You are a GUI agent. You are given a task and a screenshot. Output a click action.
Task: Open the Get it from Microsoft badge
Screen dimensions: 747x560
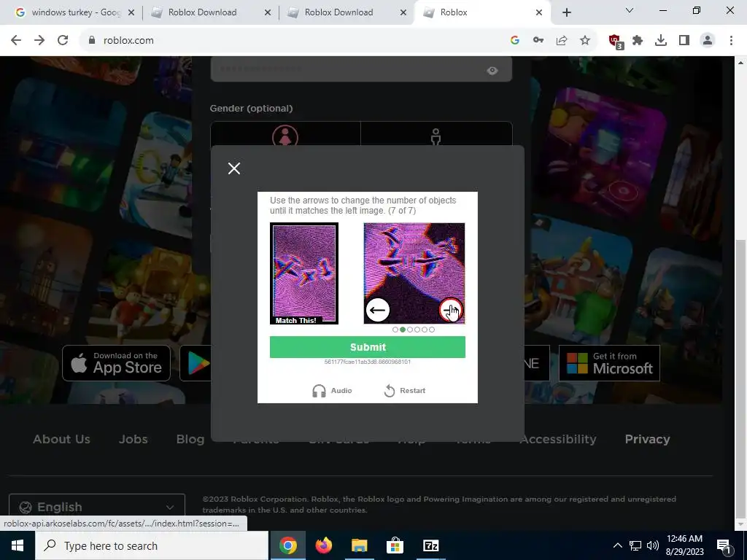[x=609, y=363]
